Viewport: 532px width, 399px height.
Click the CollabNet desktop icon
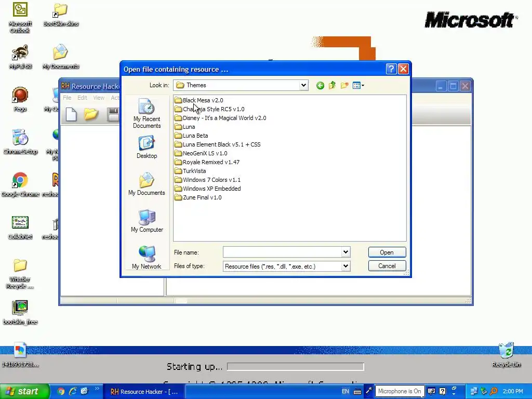click(20, 228)
